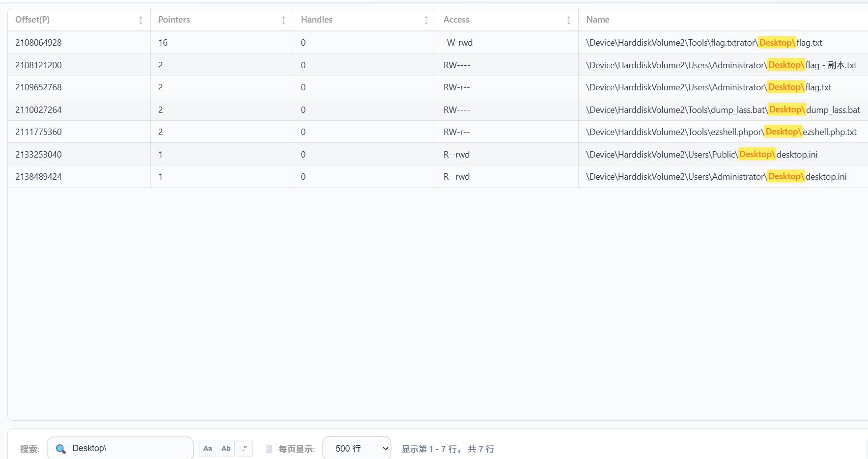868x459 pixels.
Task: Click Pointers value in row 2111775360
Action: [160, 132]
